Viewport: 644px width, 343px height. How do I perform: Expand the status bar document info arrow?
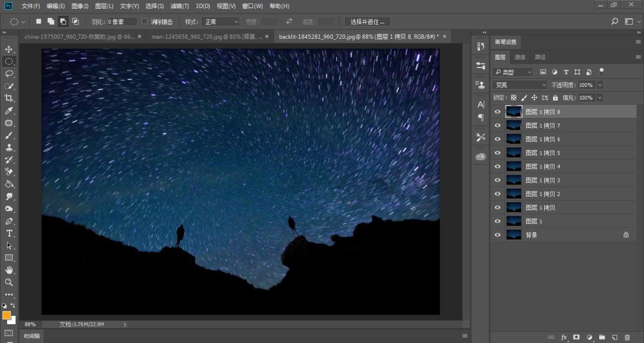click(125, 324)
